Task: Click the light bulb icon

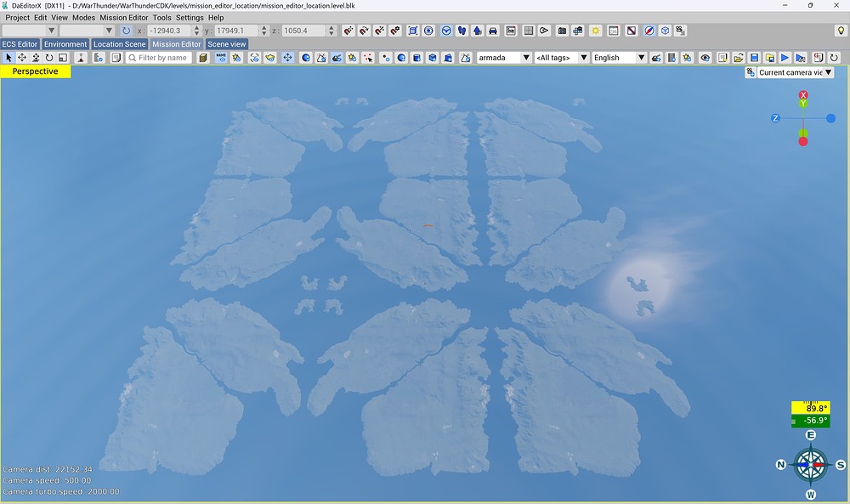Action: [841, 31]
